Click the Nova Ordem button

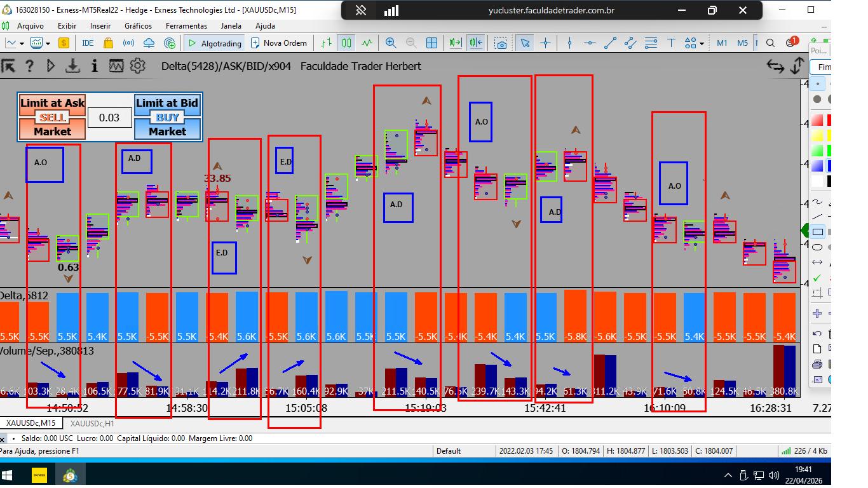pos(278,43)
